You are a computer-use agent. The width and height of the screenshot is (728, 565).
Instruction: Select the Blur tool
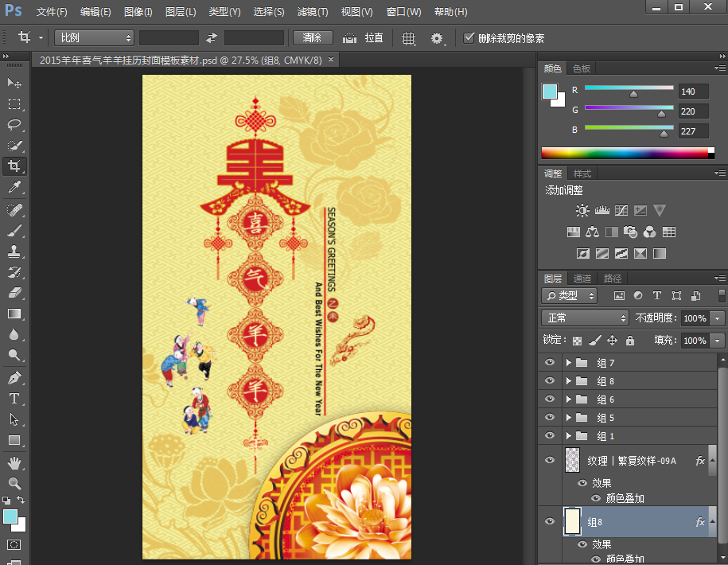(x=14, y=334)
